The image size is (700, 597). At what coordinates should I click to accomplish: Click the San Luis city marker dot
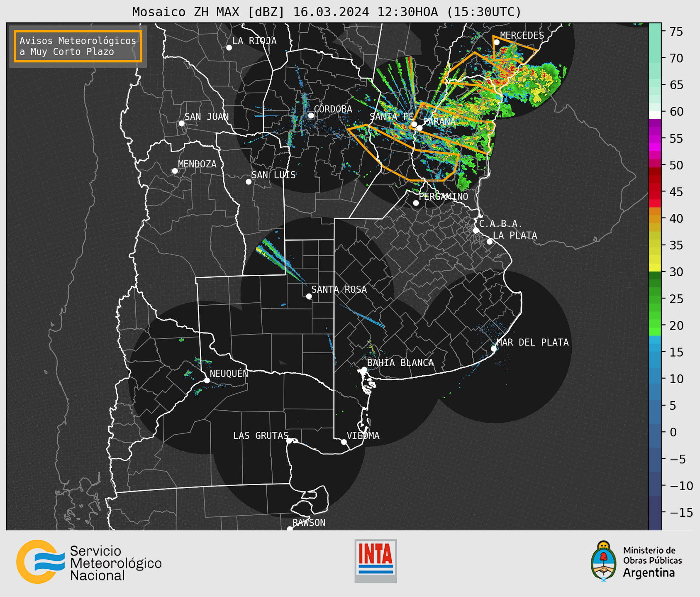coord(249,182)
